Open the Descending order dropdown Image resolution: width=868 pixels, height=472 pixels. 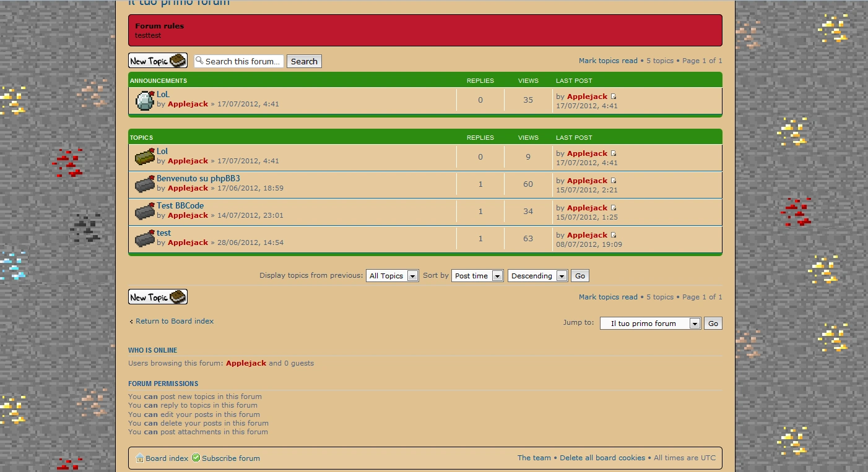click(537, 276)
